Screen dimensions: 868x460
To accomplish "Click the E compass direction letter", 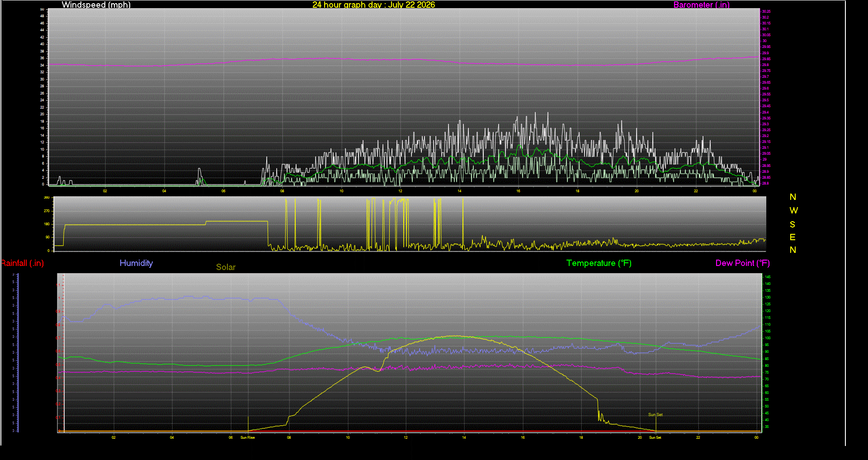I will pyautogui.click(x=793, y=237).
